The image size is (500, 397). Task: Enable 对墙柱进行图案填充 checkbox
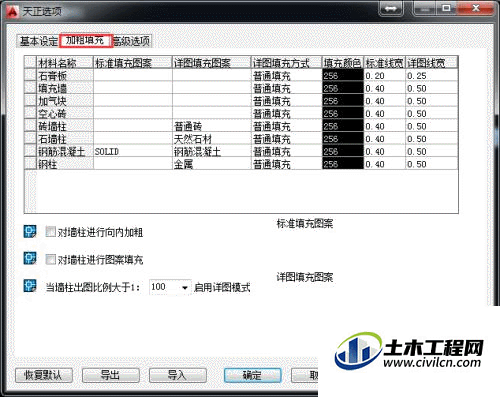click(51, 259)
